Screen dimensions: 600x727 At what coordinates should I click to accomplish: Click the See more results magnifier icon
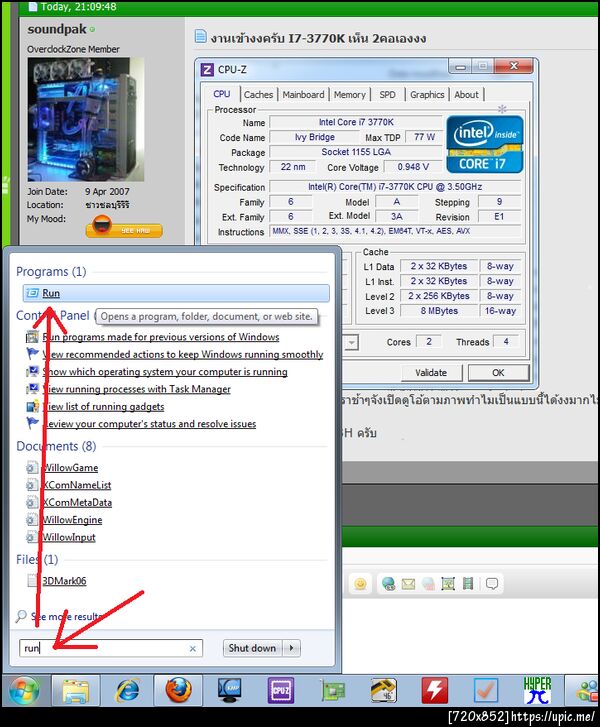coord(21,616)
